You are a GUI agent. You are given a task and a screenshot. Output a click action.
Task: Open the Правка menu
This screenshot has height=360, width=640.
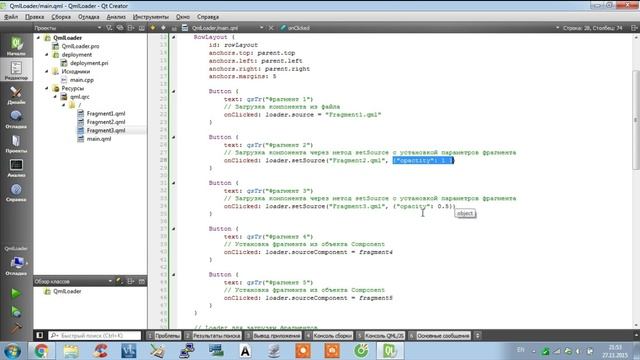(34, 17)
